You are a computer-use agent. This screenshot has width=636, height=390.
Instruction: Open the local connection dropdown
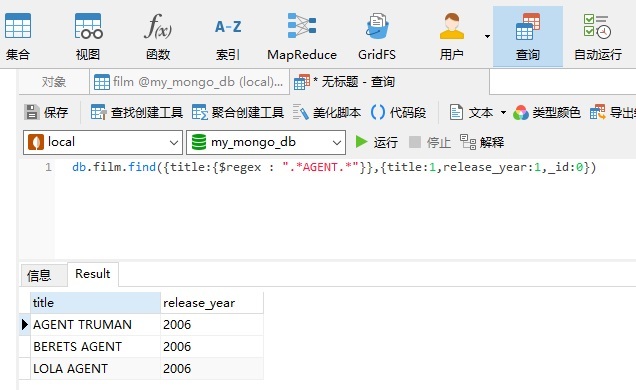tap(103, 142)
